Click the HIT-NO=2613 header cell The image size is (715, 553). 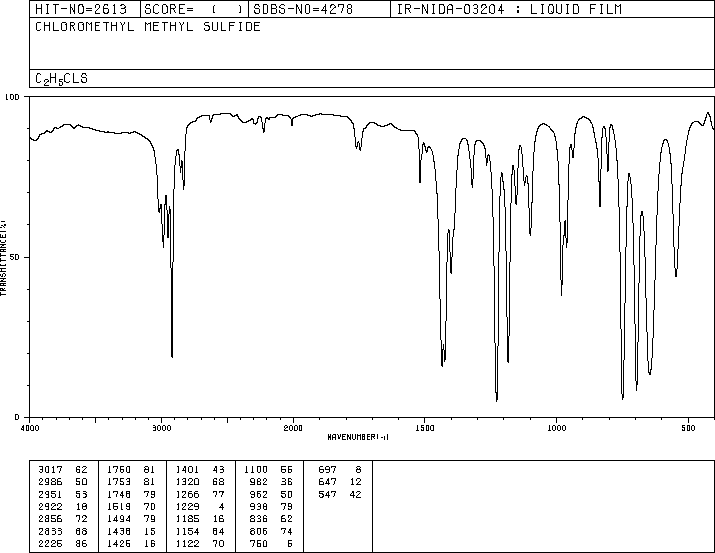(x=85, y=9)
